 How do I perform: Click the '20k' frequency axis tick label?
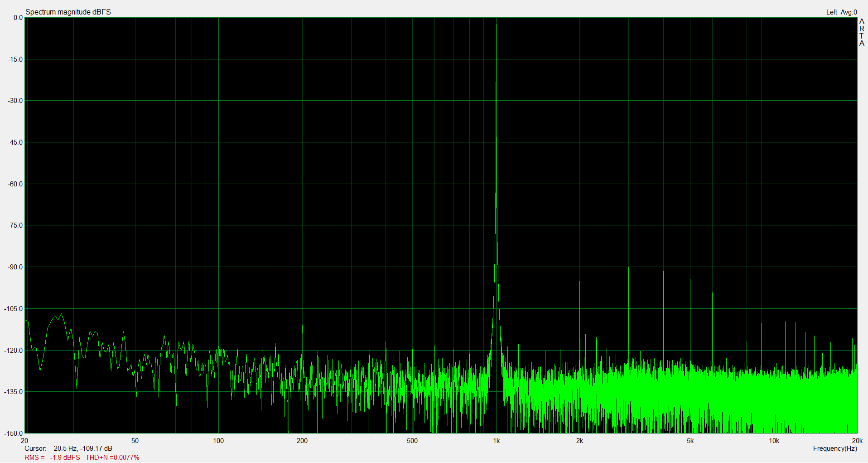click(857, 441)
